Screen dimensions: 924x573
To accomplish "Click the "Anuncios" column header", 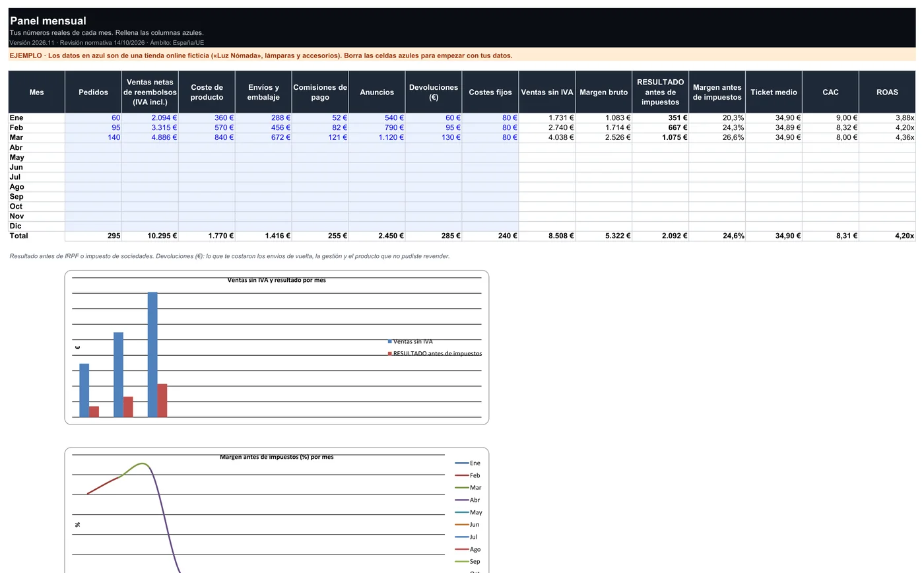I will 377,92.
